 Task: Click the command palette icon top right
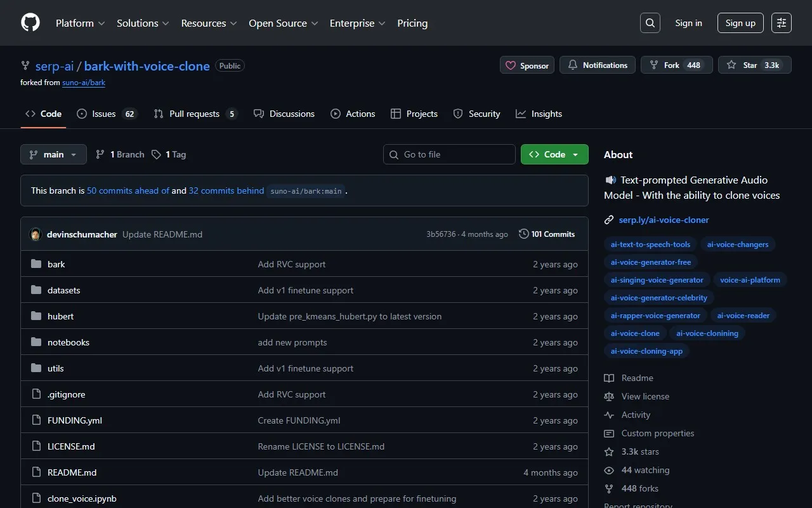pos(781,22)
